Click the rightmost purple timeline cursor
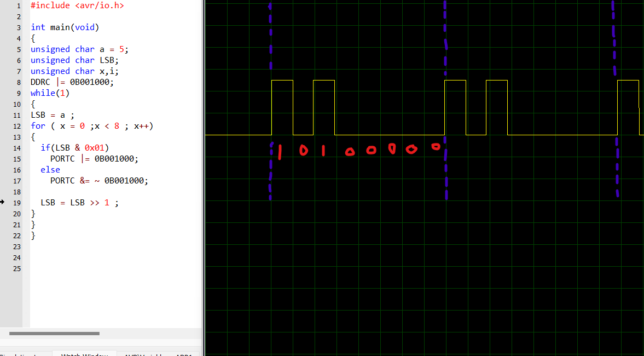This screenshot has height=356, width=644. (x=616, y=99)
